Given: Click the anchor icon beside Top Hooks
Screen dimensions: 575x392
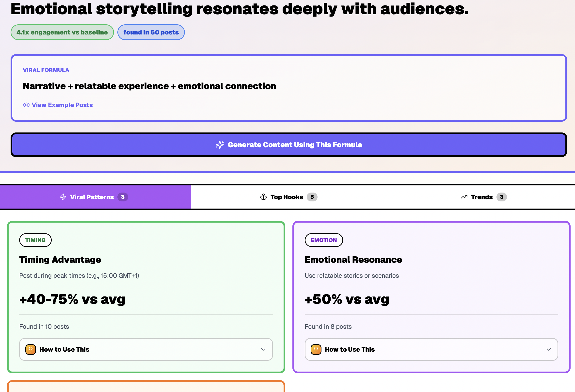Looking at the screenshot, I should 263,197.
